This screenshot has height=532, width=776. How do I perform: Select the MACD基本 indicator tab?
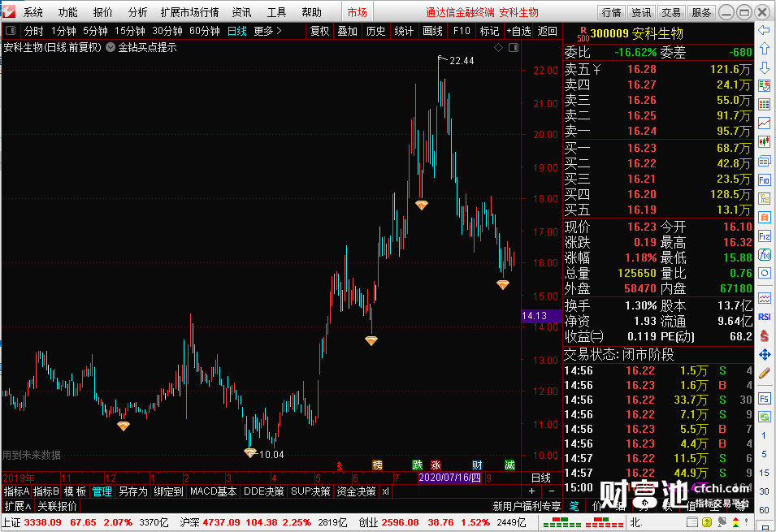point(214,491)
